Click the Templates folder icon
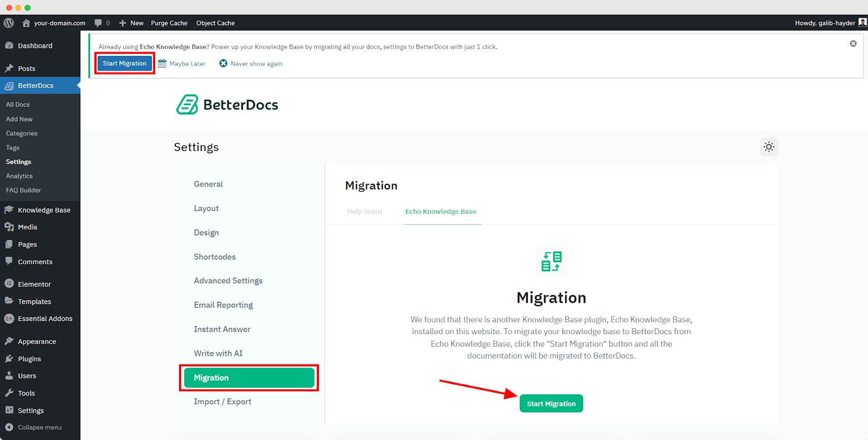868x440 pixels. (9, 301)
